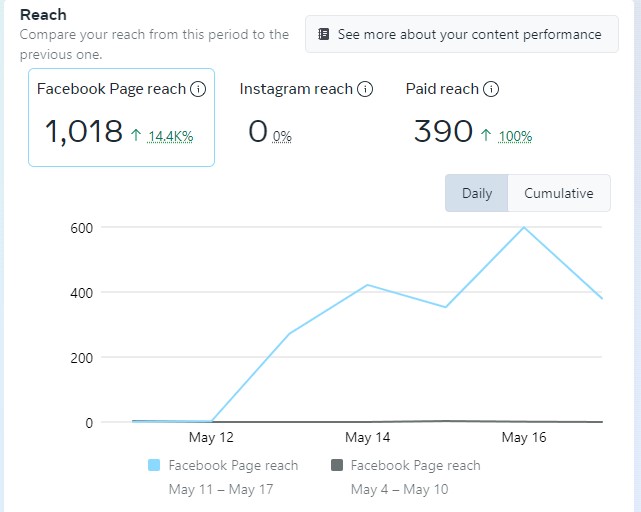The height and width of the screenshot is (512, 641).
Task: Click the Facebook Page reach info icon
Action: pyautogui.click(x=198, y=89)
